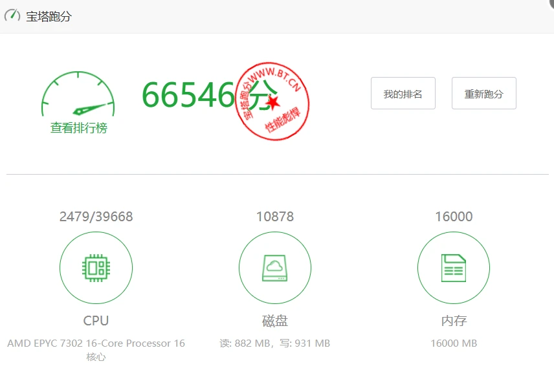This screenshot has width=554, height=392.
Task: Select the 磁盘 label text
Action: (x=275, y=321)
